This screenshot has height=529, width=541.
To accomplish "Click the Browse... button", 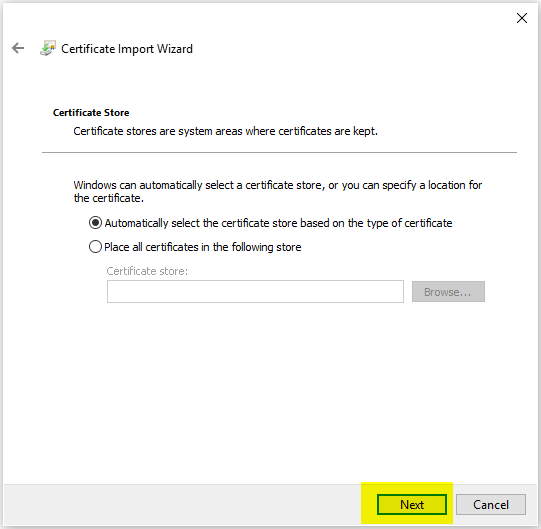I will (448, 292).
